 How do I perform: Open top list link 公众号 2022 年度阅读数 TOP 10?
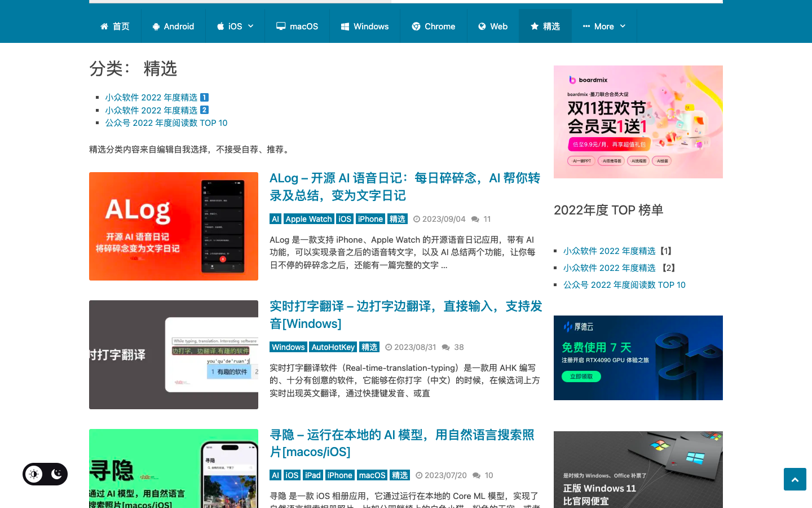(x=166, y=123)
